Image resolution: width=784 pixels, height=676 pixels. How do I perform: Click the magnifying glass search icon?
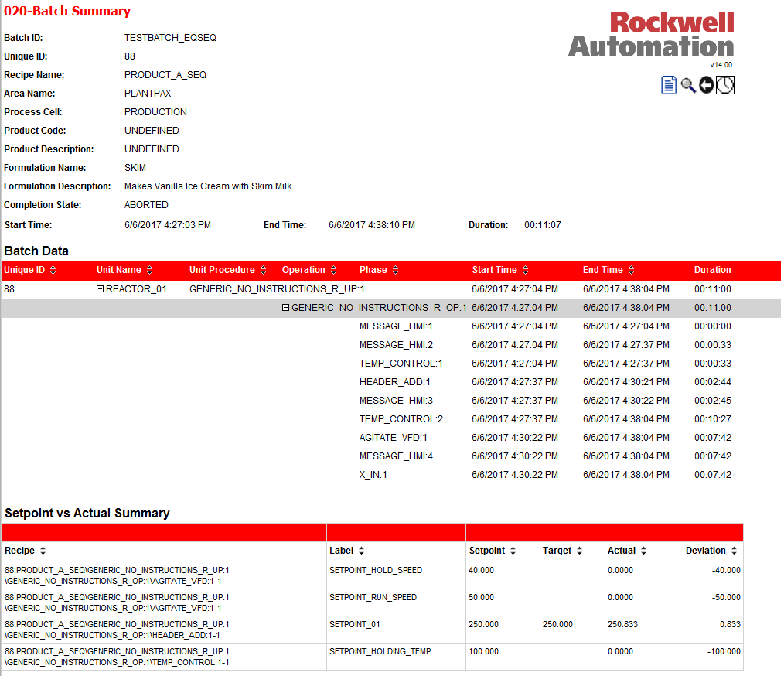coord(688,86)
